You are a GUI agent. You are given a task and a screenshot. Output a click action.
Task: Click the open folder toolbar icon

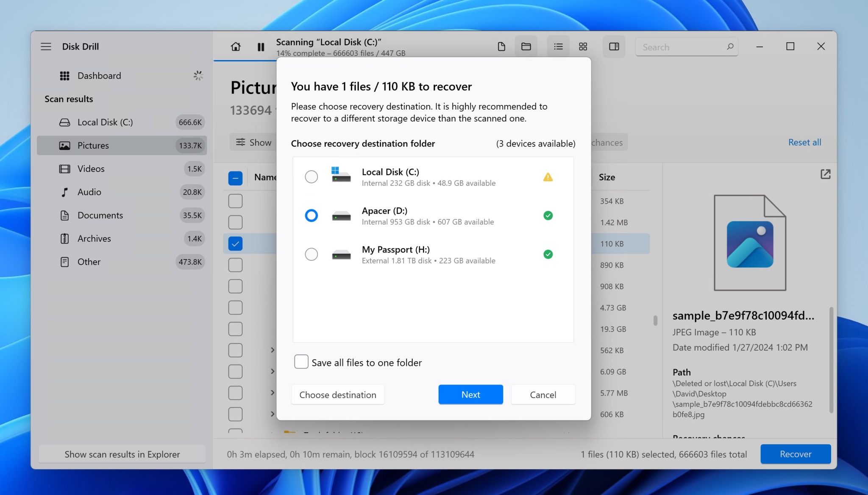point(526,47)
